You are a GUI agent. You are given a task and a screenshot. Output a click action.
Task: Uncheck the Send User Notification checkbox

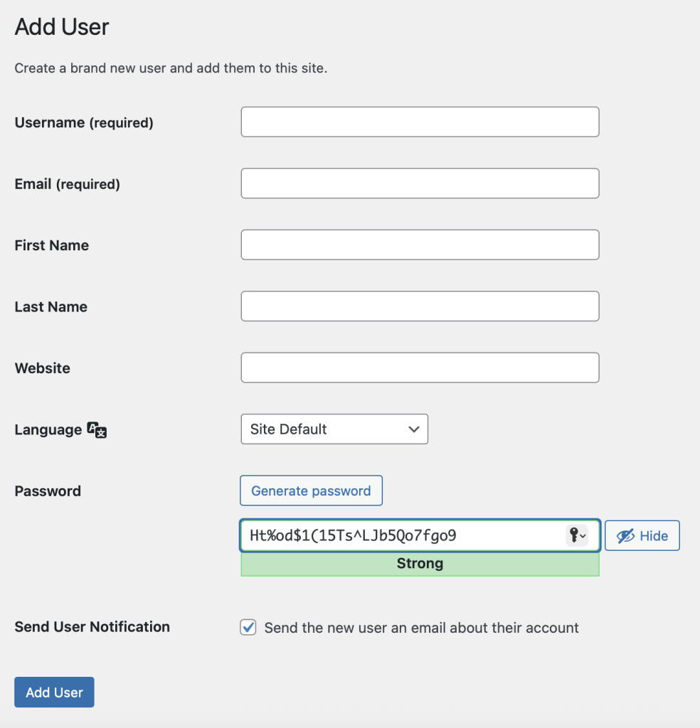pyautogui.click(x=248, y=627)
